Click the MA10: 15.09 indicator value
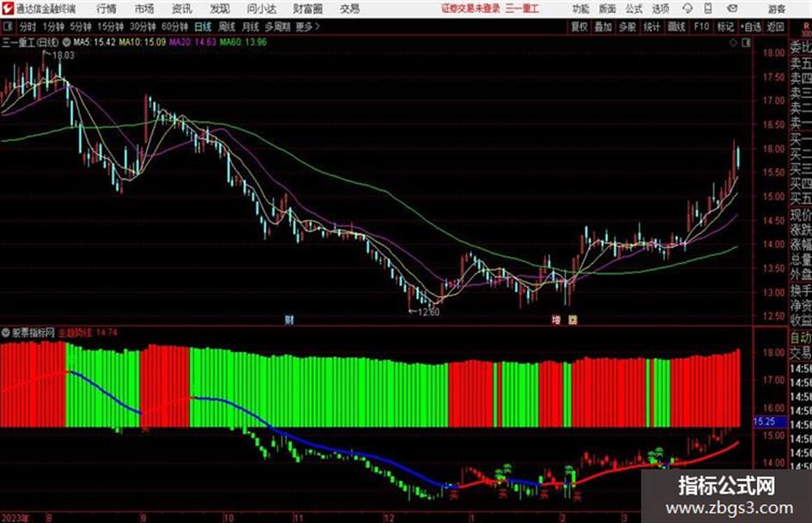Screen dimensions: 812x523 [143, 42]
